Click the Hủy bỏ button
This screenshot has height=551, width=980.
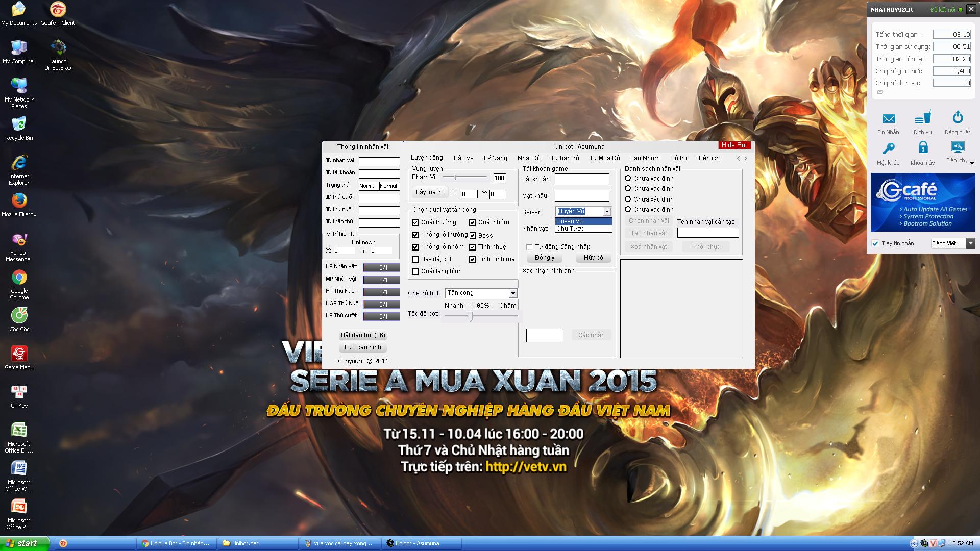(593, 258)
